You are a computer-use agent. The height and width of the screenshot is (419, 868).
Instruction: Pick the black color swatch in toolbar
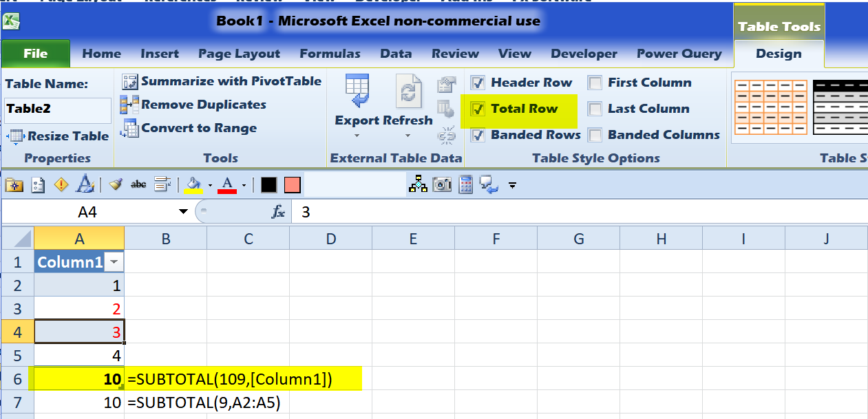(x=268, y=185)
